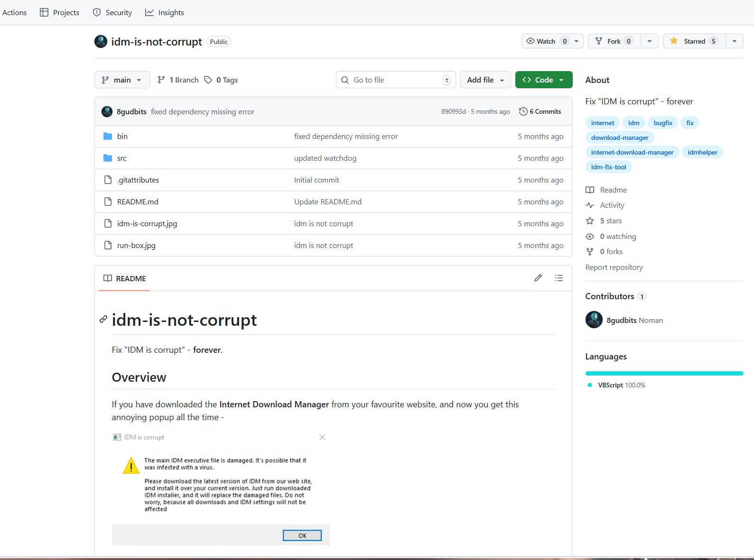Select the internet-download-manager topic tag
Viewport: 754px width, 560px height.
(633, 152)
